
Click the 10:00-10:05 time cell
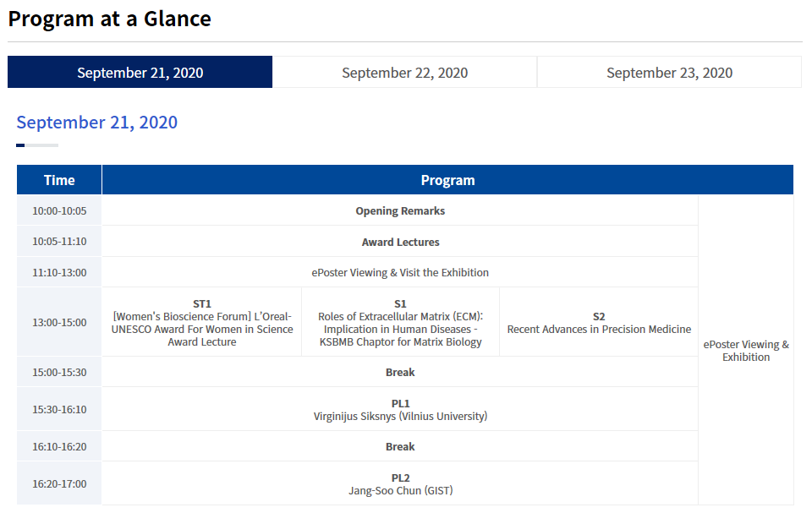(59, 211)
